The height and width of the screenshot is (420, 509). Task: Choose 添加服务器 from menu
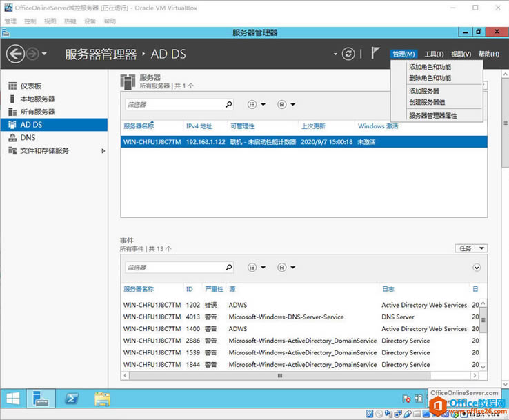coord(424,91)
